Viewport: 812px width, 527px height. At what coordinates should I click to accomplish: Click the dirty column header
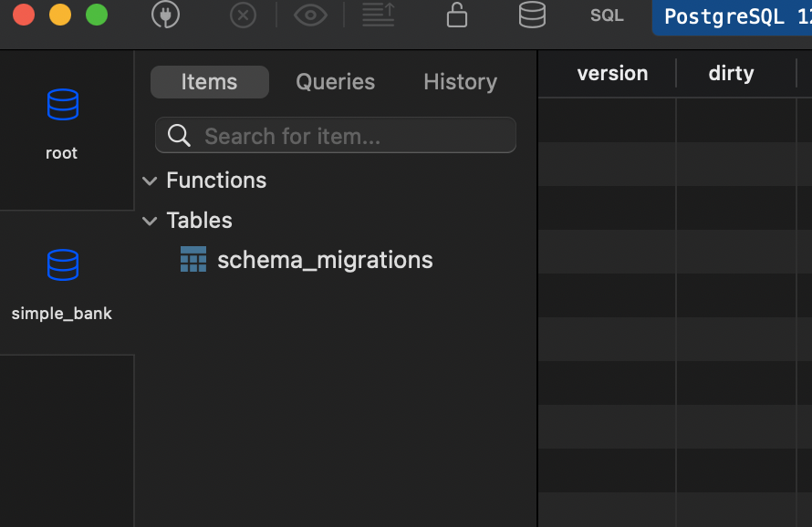[731, 74]
